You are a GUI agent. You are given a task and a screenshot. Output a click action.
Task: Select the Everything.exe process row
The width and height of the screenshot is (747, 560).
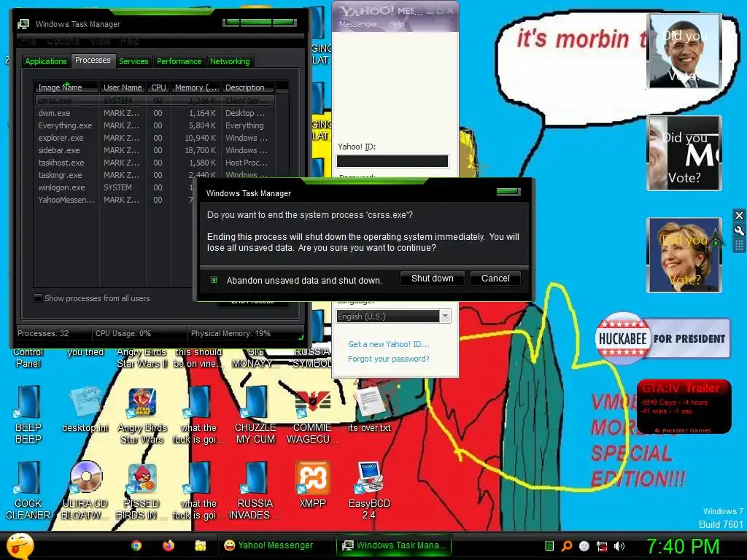[155, 125]
